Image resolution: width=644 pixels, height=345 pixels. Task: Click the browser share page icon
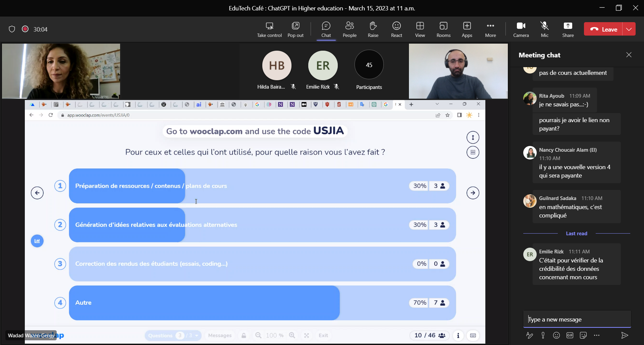[438, 115]
